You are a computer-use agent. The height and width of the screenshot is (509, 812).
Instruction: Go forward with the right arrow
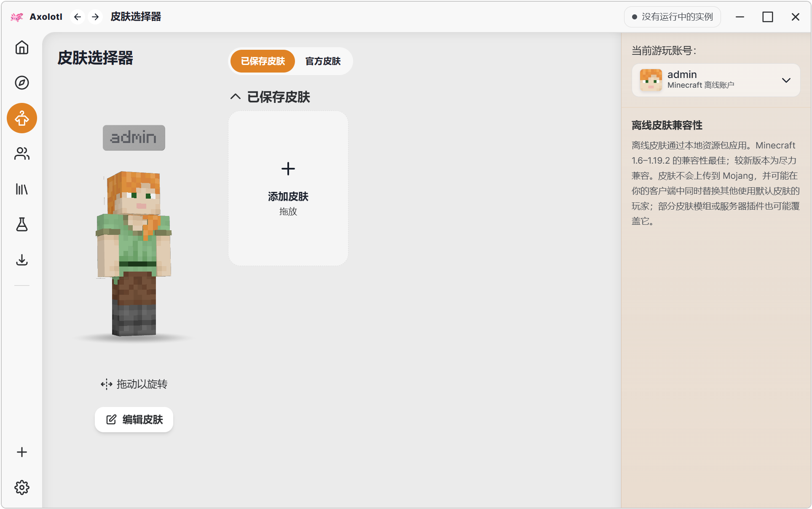click(96, 17)
